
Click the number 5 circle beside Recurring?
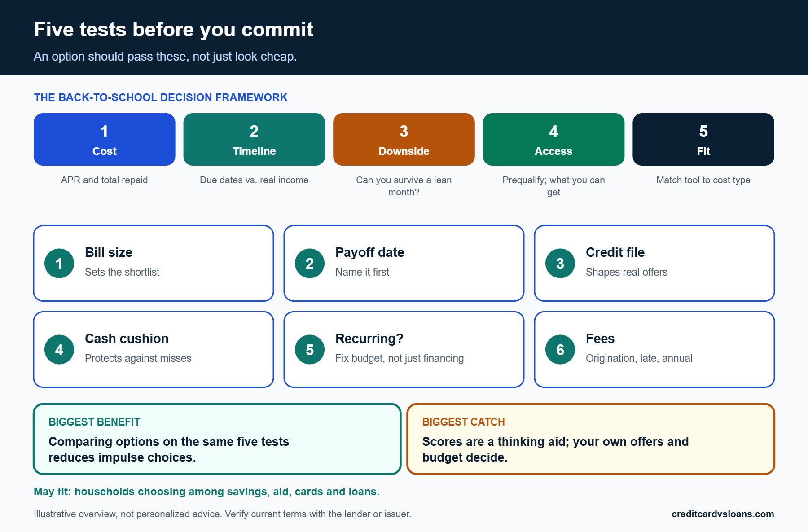click(x=310, y=350)
